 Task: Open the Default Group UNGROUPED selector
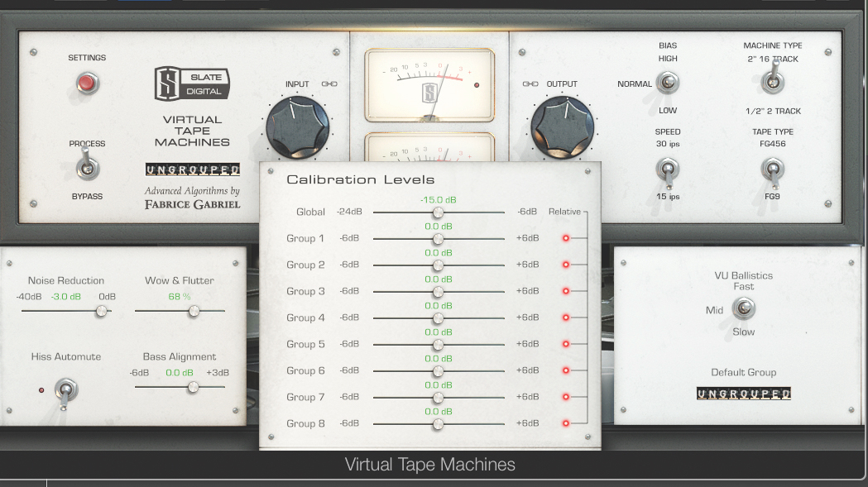[x=743, y=394]
